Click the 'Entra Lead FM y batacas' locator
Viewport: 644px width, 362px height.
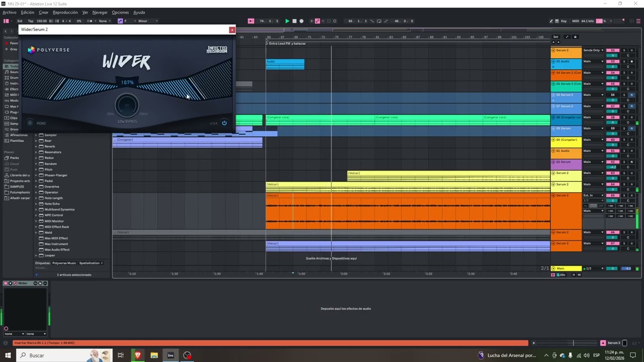click(287, 43)
